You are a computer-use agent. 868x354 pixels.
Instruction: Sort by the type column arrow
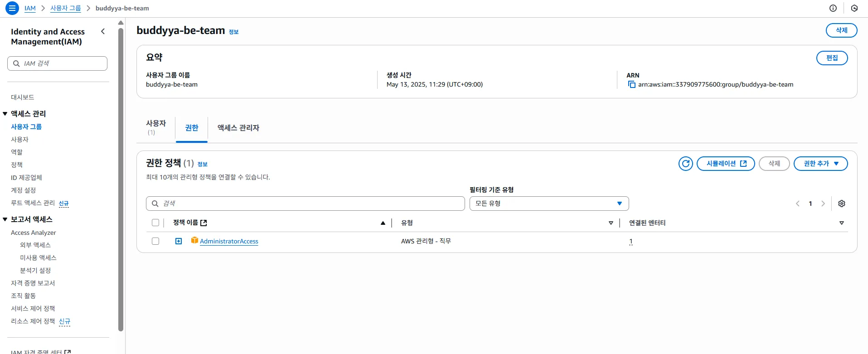611,223
